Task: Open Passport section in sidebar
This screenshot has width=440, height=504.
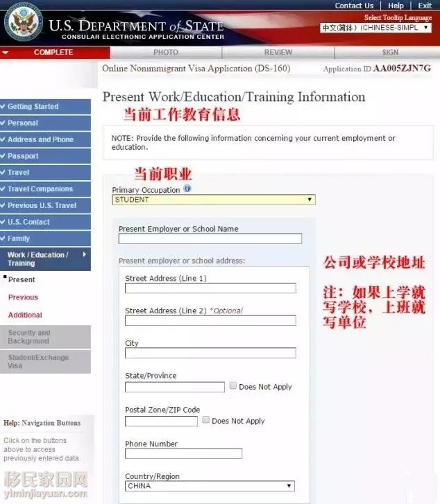Action: (45, 156)
